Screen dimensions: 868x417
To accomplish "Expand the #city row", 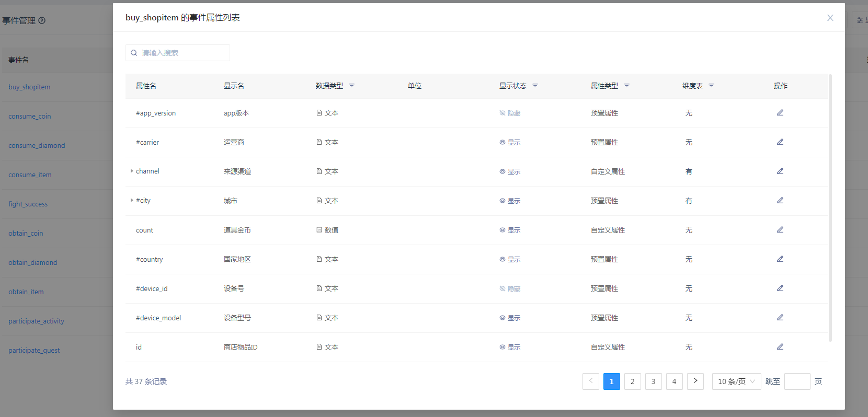I will pyautogui.click(x=131, y=201).
